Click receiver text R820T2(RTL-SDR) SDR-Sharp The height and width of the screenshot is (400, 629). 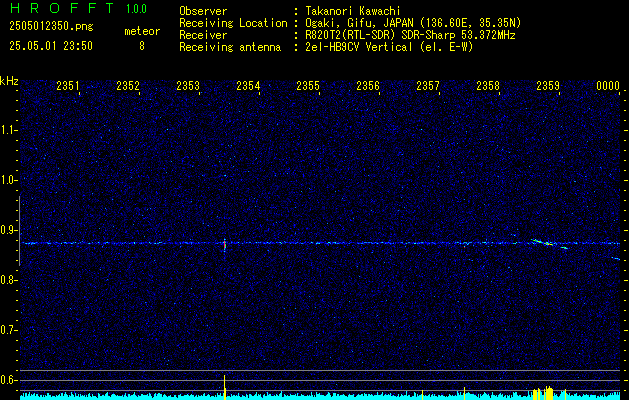(x=380, y=35)
